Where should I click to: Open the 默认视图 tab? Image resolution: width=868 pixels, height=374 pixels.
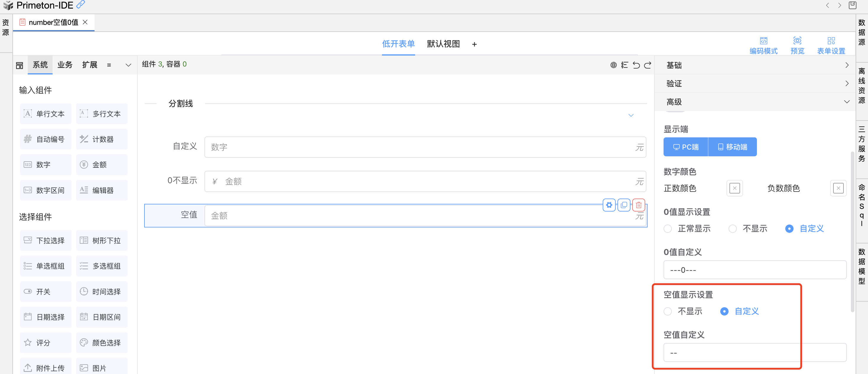click(443, 44)
